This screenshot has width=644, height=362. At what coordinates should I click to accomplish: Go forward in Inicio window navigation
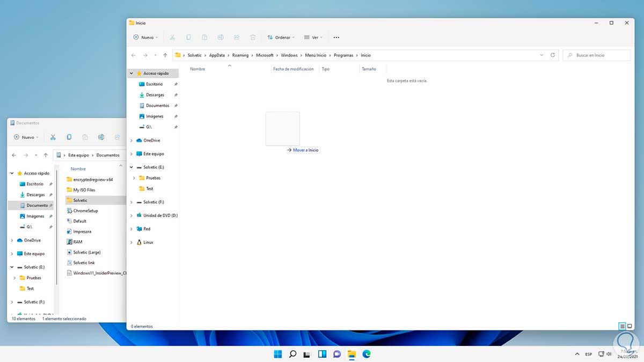pos(145,55)
